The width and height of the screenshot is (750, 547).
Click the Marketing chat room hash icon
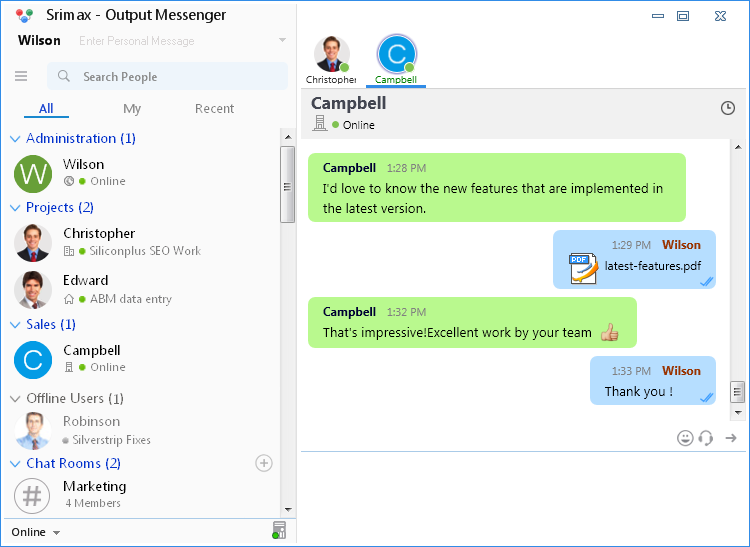[32, 496]
